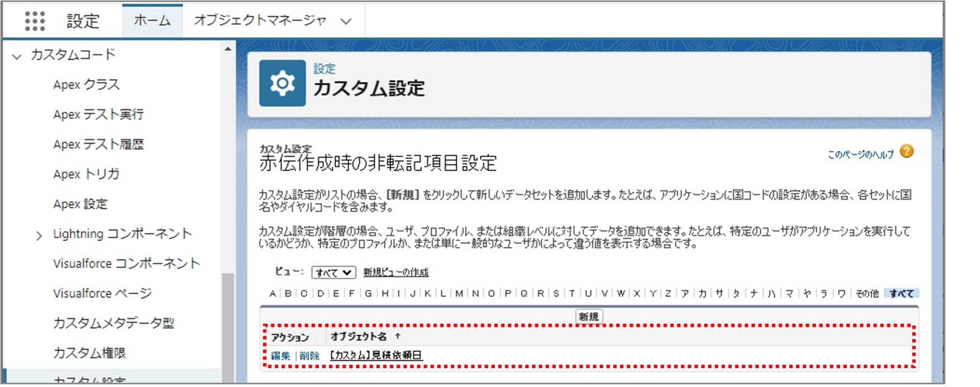
Task: Filter list by letter B
Action: click(x=288, y=293)
